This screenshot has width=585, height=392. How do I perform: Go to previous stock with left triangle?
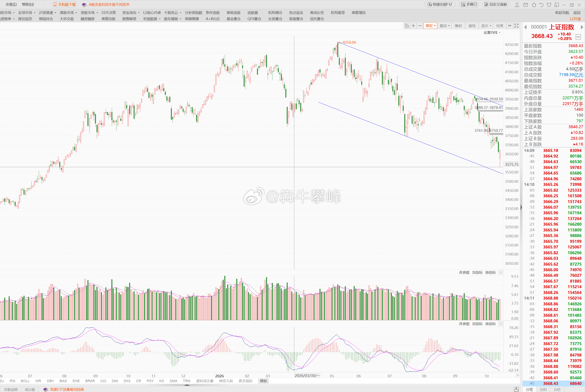tap(526, 27)
